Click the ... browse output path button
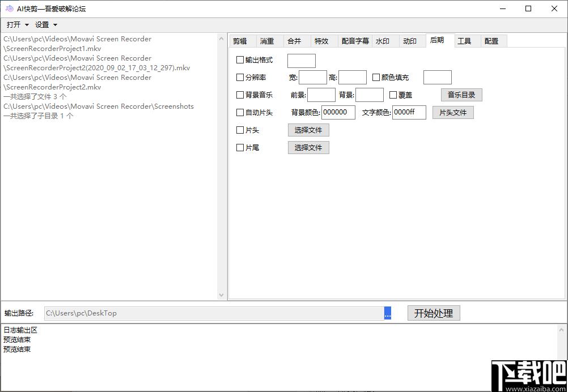The width and height of the screenshot is (568, 392). [388, 313]
